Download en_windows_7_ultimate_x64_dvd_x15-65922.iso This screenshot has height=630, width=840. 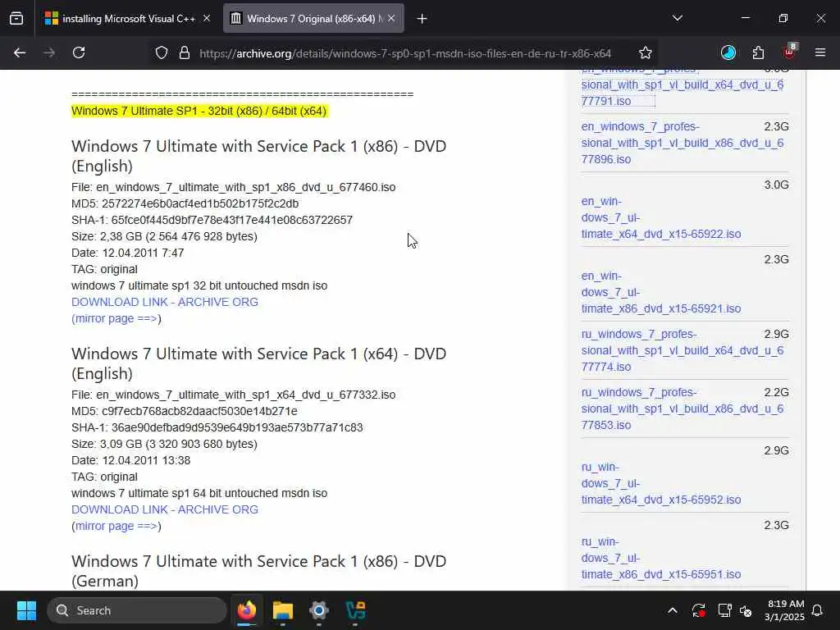[661, 217]
